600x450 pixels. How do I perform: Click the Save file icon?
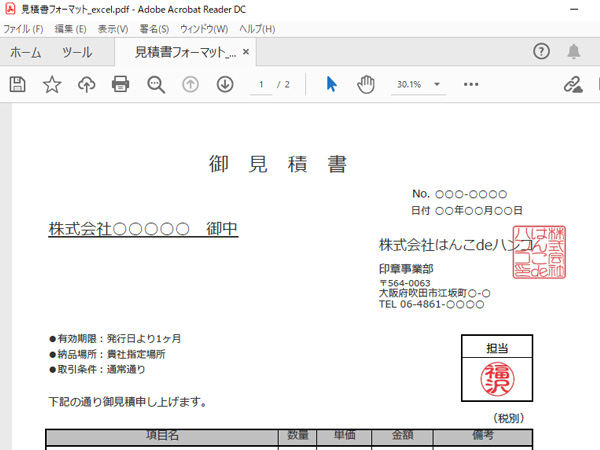pos(17,85)
